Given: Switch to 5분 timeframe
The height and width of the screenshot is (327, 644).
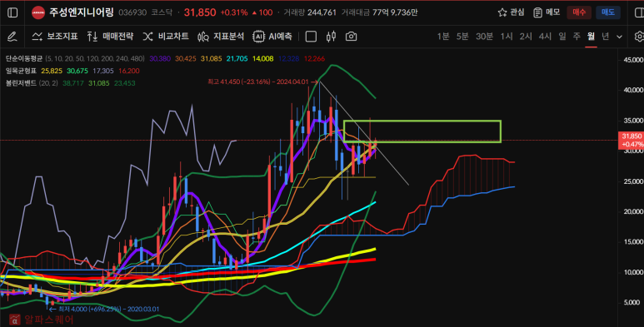Looking at the screenshot, I should [462, 37].
